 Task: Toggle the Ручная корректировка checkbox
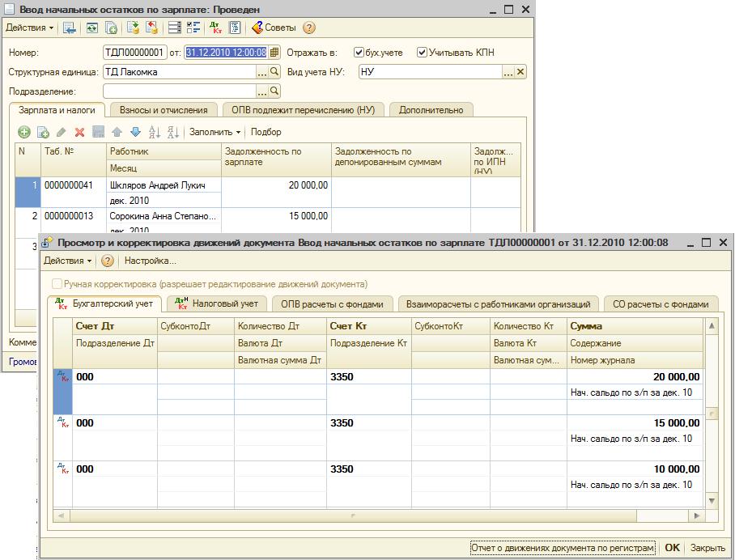coord(57,284)
